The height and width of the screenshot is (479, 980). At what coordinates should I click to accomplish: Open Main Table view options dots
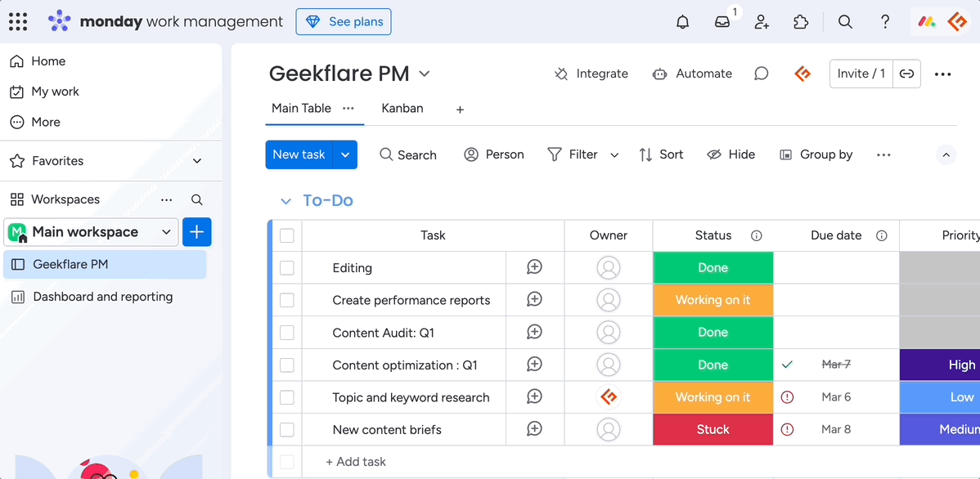[x=348, y=108]
